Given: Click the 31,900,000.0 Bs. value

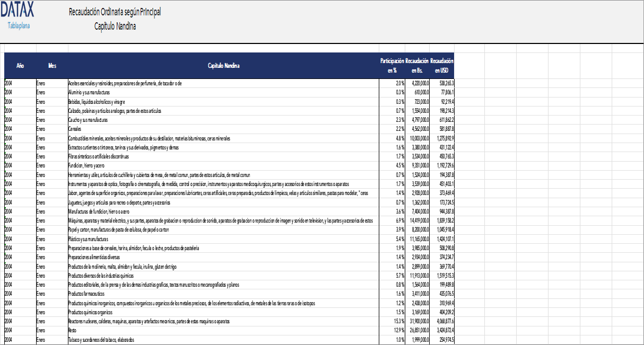Looking at the screenshot, I should [x=419, y=321].
